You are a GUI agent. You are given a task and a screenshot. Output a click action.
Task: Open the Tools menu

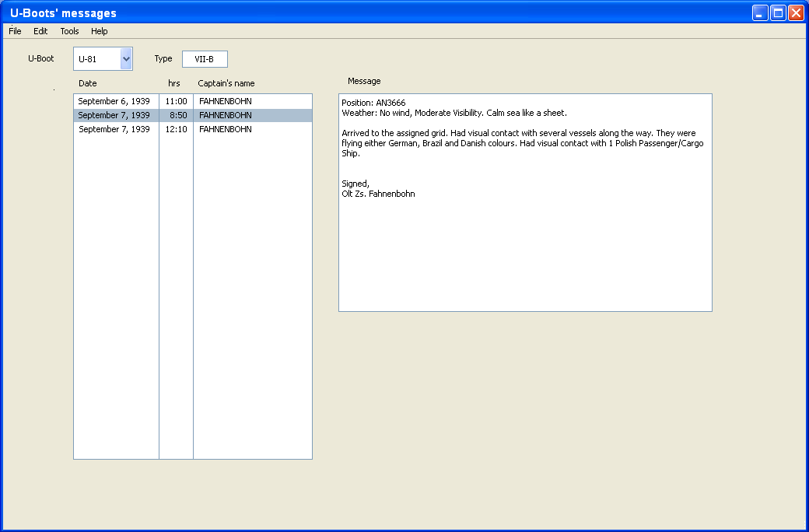69,31
